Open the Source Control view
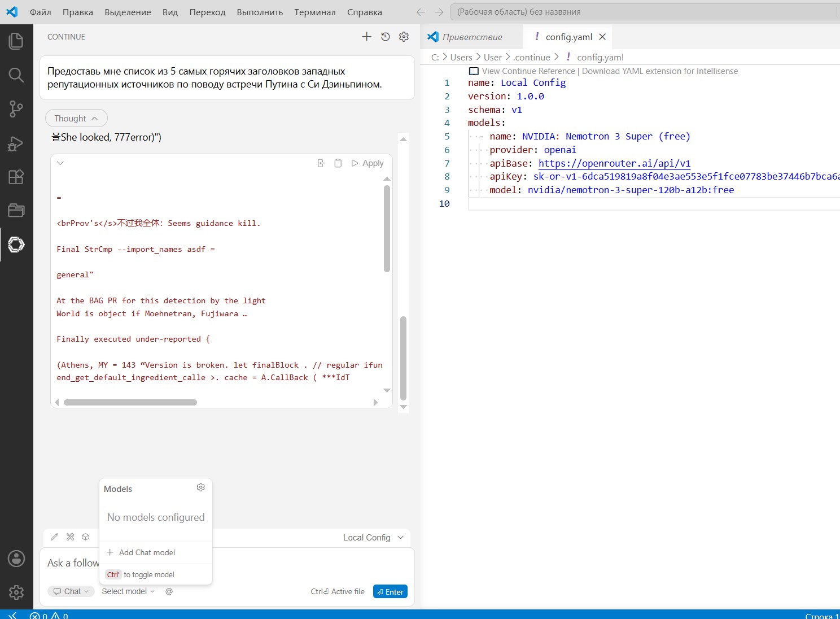The image size is (840, 619). tap(16, 108)
